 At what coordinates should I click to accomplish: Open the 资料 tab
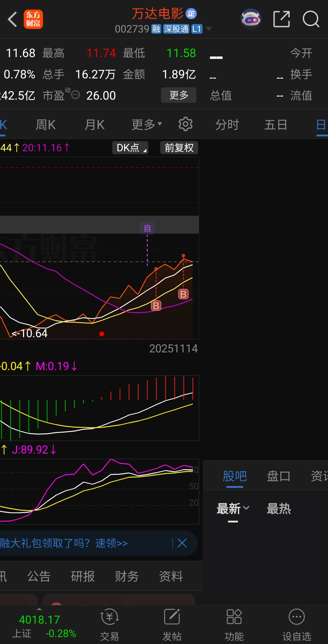tap(171, 576)
